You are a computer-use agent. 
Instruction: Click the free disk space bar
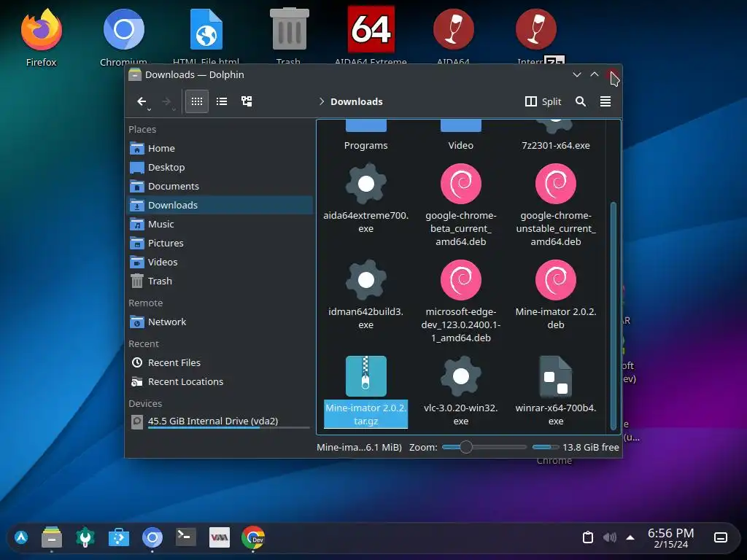pyautogui.click(x=546, y=447)
